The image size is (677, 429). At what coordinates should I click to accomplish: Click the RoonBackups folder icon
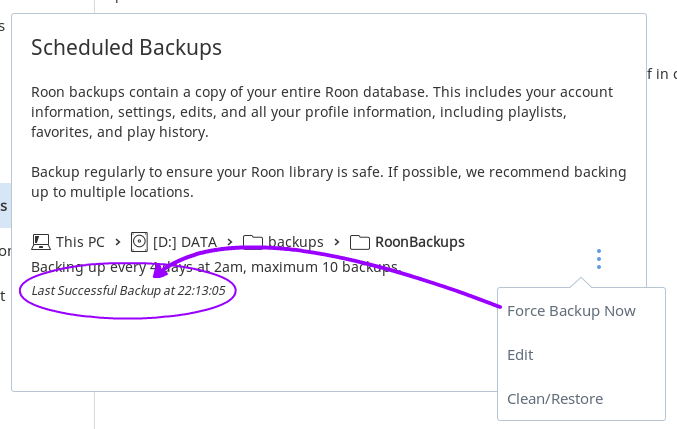click(359, 242)
